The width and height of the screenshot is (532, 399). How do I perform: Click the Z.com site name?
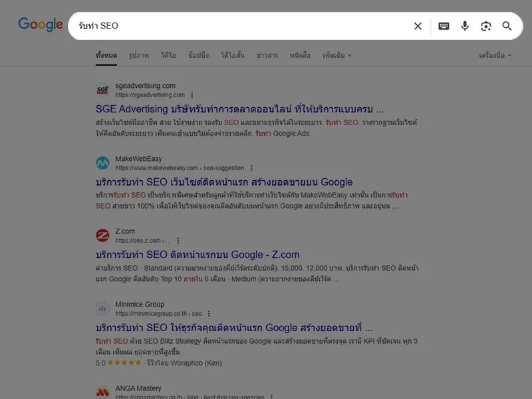coord(125,231)
